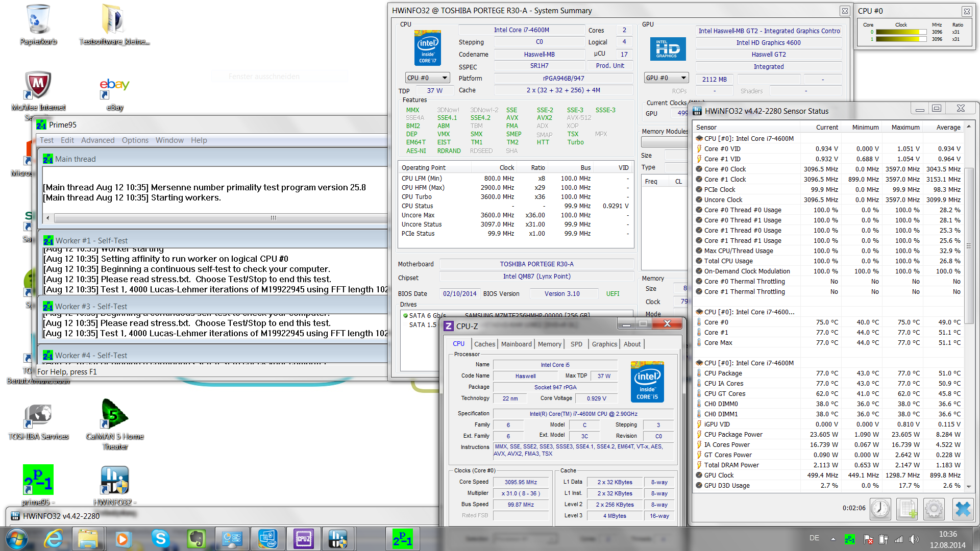Select the HWiNFO32 desktop shortcut icon
This screenshot has height=551, width=980.
114,485
